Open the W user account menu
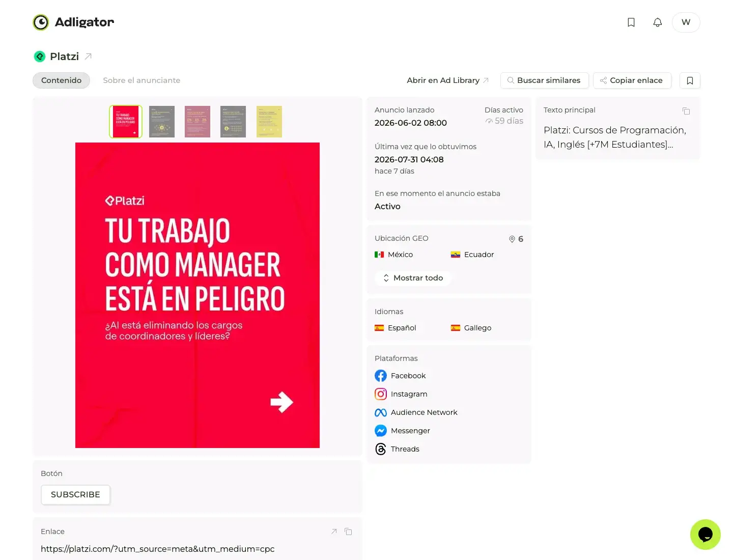Image resolution: width=733 pixels, height=560 pixels. point(686,22)
